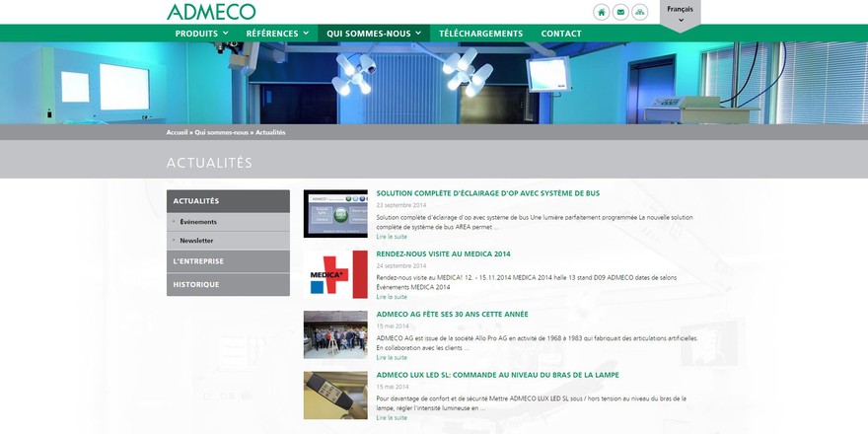Click Lire la suite under 30 ans article
This screenshot has height=434, width=868.
pos(392,358)
